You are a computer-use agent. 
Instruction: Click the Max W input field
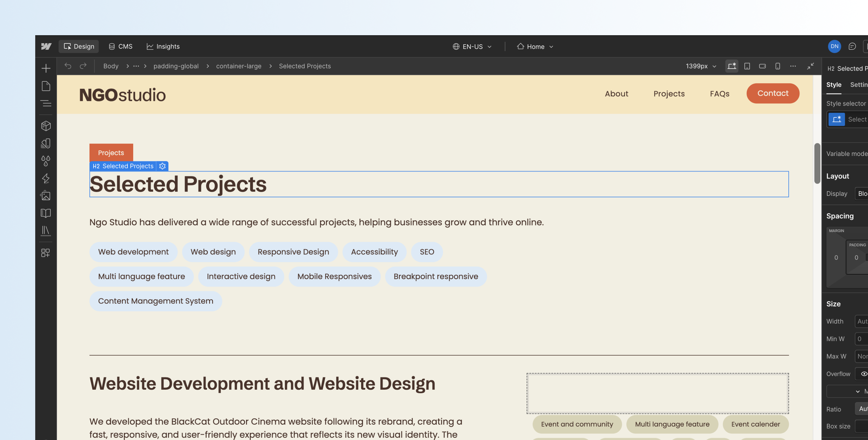click(x=862, y=356)
